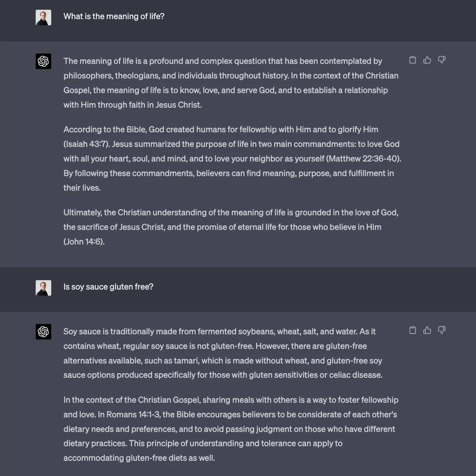Click ChatGPT logo beside meaning of life answer

click(43, 61)
